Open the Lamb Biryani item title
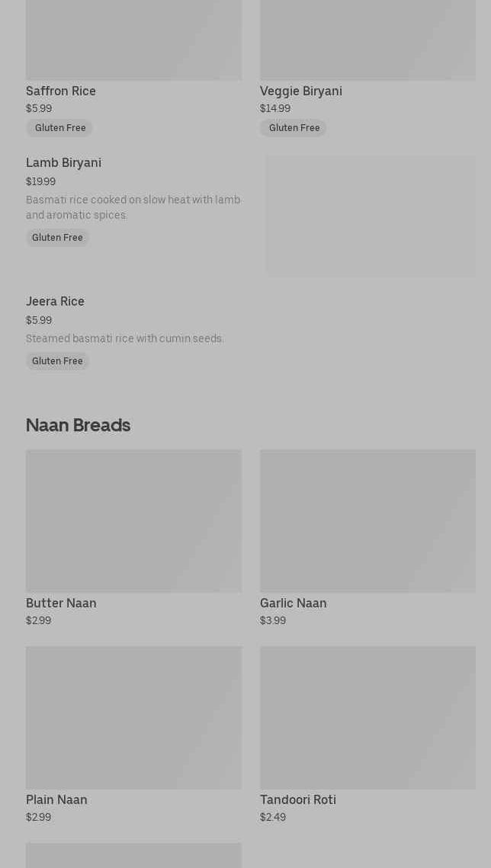 click(63, 163)
